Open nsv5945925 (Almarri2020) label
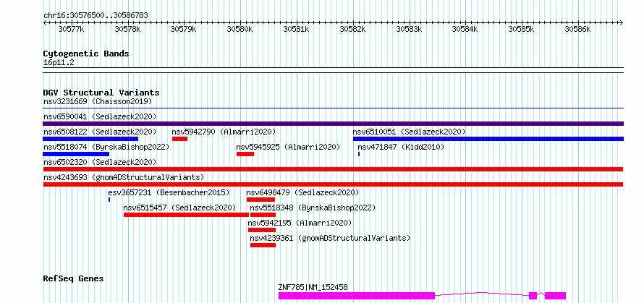644x303 pixels. tap(288, 147)
